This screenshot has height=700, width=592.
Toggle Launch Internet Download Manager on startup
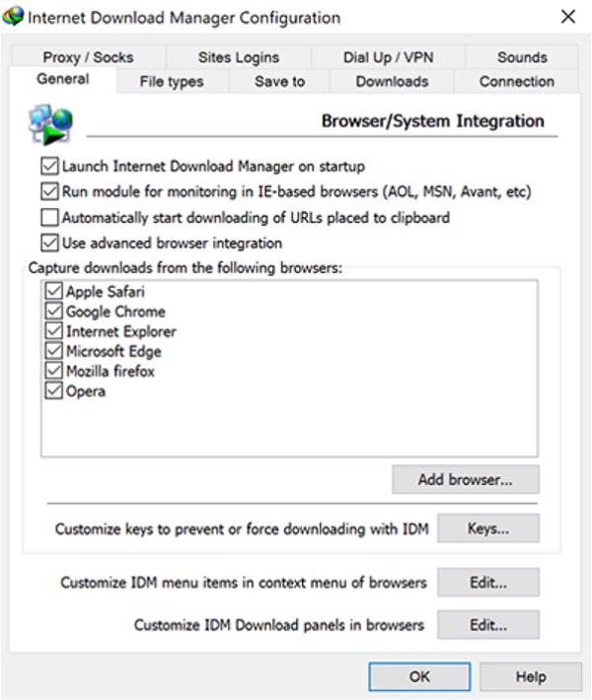[x=49, y=167]
